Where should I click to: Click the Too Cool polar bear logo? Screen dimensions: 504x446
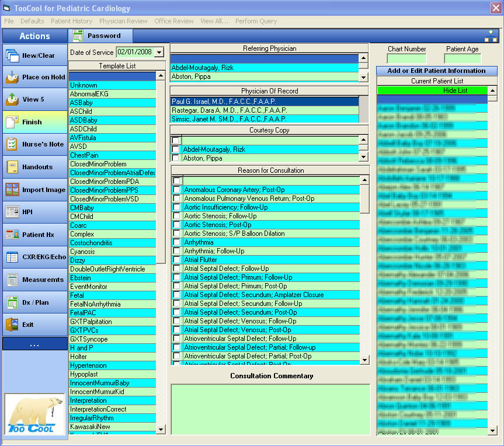34,414
